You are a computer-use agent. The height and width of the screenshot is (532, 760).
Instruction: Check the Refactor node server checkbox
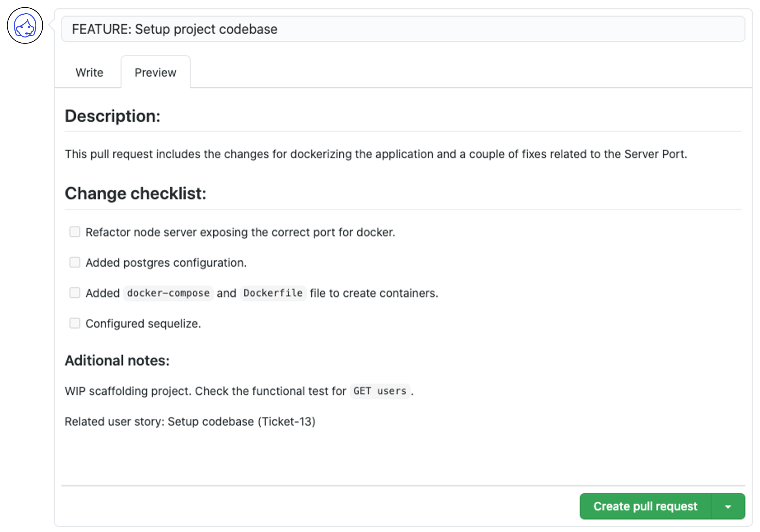pyautogui.click(x=75, y=232)
